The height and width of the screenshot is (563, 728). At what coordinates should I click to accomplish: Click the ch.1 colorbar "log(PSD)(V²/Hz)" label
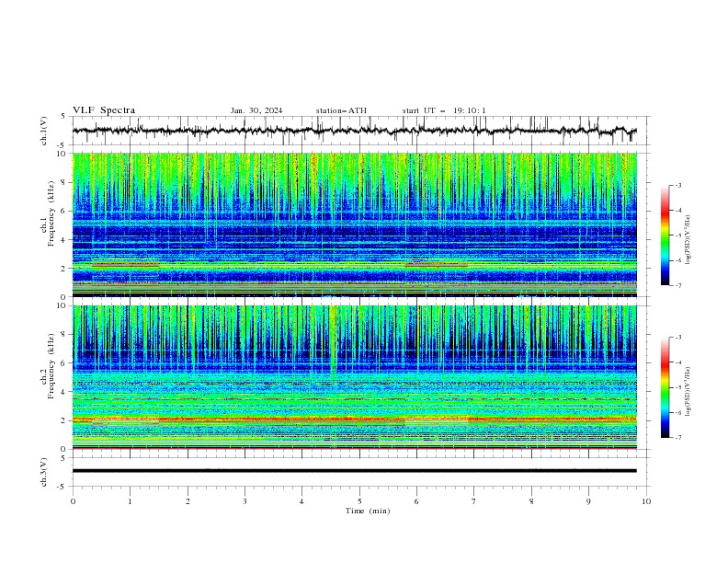point(688,240)
